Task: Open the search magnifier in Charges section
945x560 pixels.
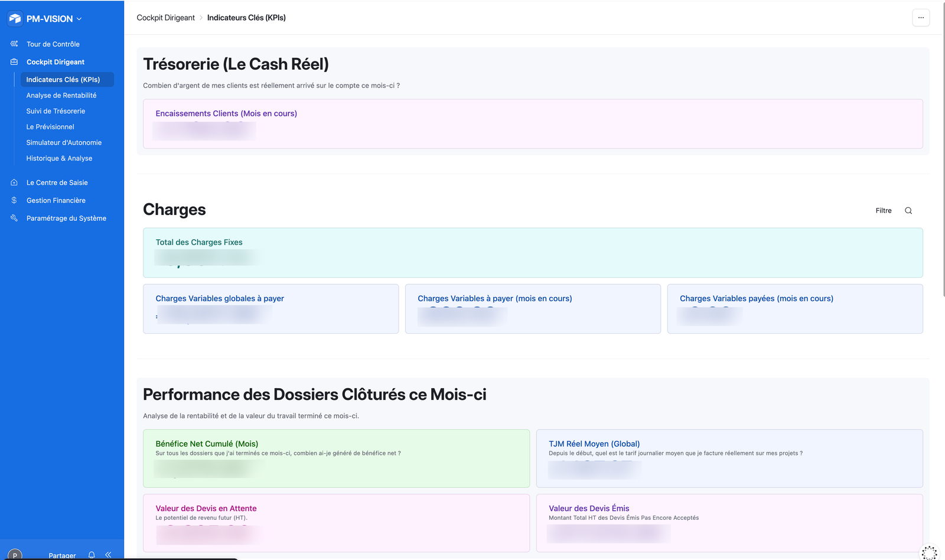Action: click(x=908, y=210)
